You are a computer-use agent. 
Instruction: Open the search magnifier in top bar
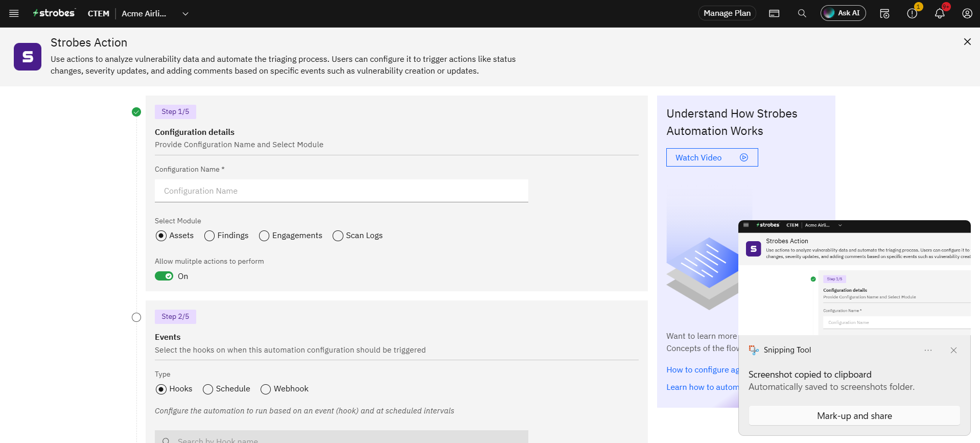802,14
